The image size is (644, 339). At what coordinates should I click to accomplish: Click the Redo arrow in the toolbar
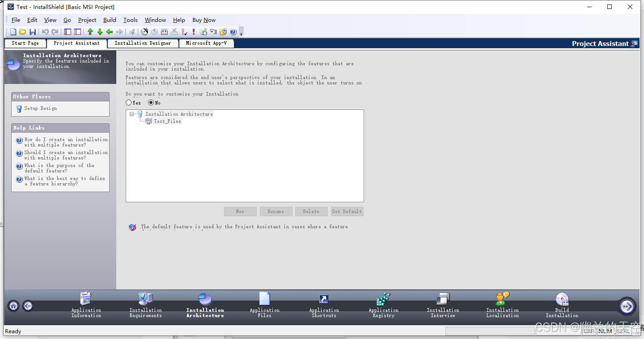[55, 32]
